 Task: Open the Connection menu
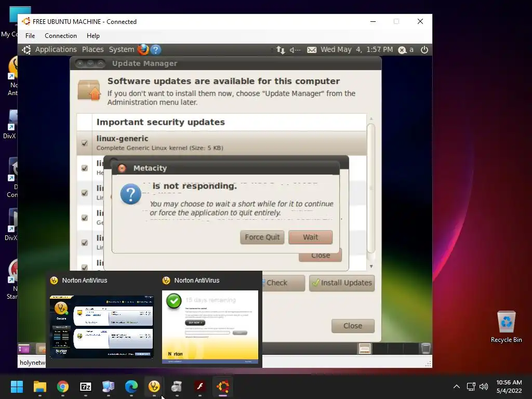click(x=61, y=36)
